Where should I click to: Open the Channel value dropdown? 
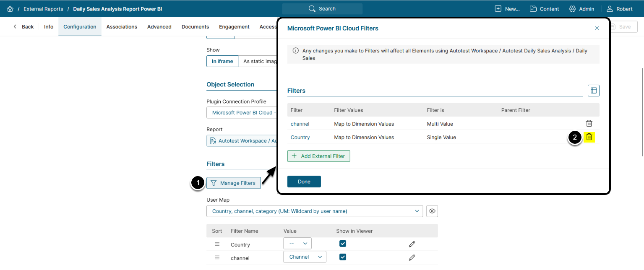305,257
